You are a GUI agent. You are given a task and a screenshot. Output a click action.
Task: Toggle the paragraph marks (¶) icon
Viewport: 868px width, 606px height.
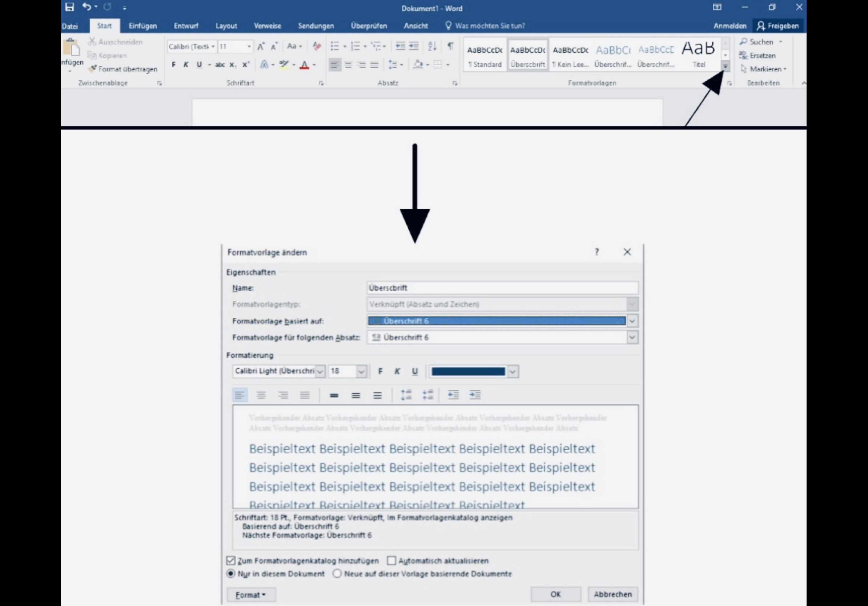click(x=450, y=46)
